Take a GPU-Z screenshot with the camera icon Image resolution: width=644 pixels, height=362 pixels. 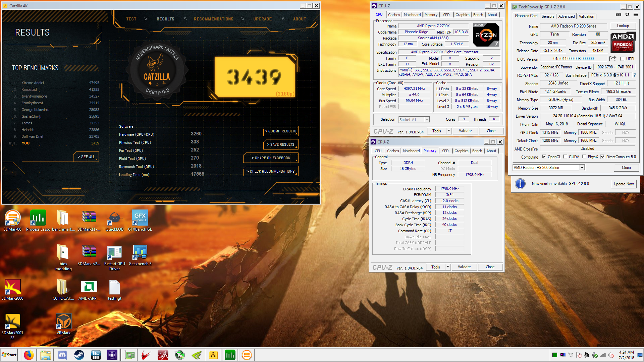[618, 15]
